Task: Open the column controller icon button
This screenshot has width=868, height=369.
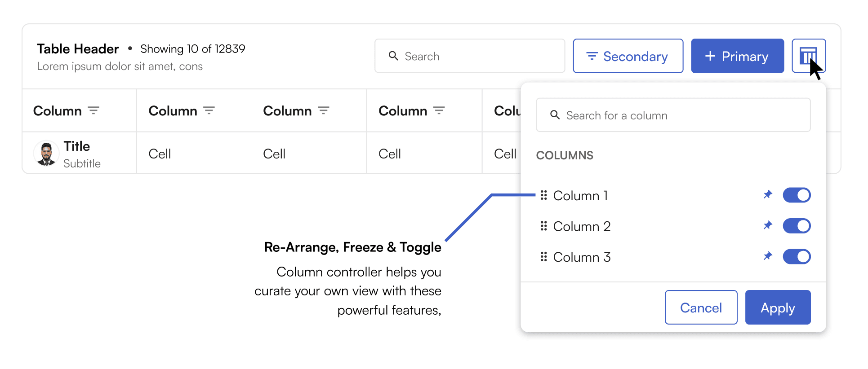Action: click(x=808, y=56)
